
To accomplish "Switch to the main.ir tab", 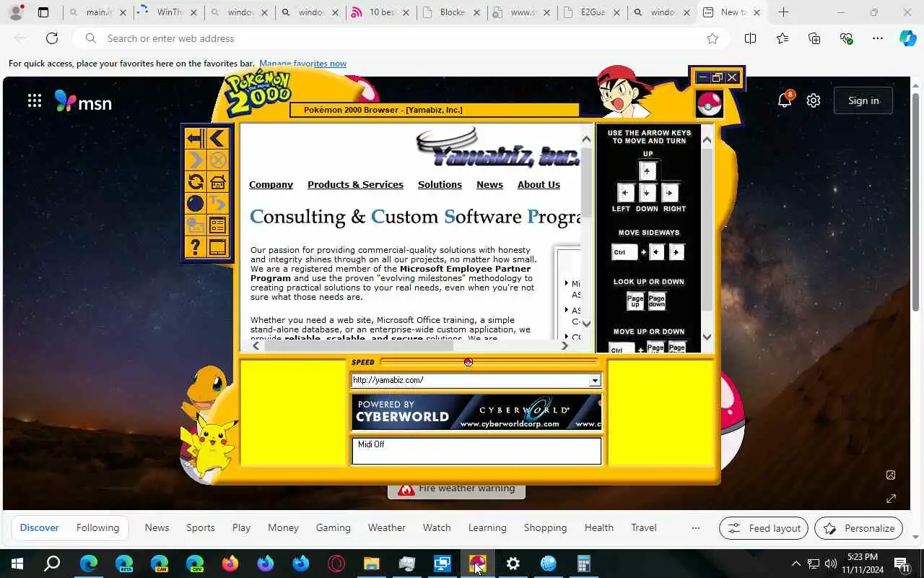I will 97,12.
